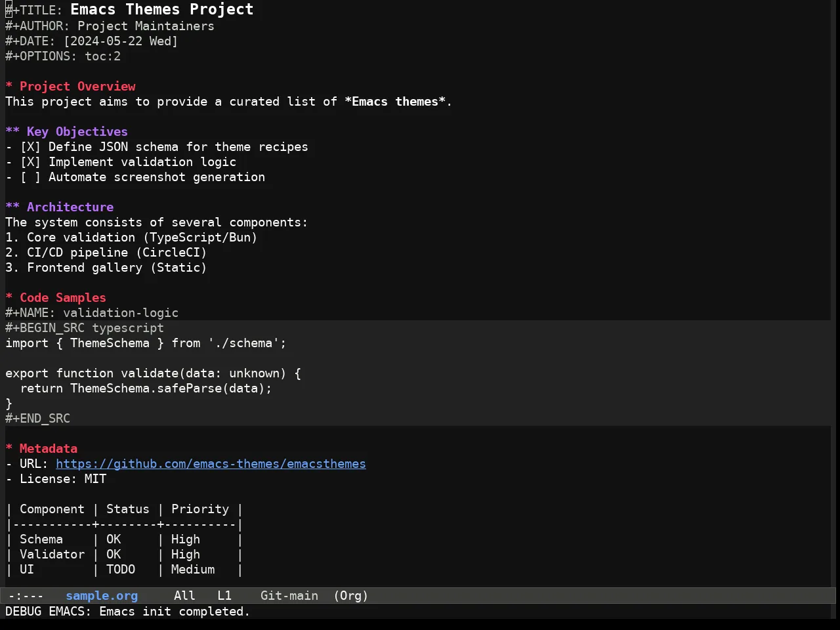Click the 'TODO' status cell in UI row
840x630 pixels.
(121, 570)
